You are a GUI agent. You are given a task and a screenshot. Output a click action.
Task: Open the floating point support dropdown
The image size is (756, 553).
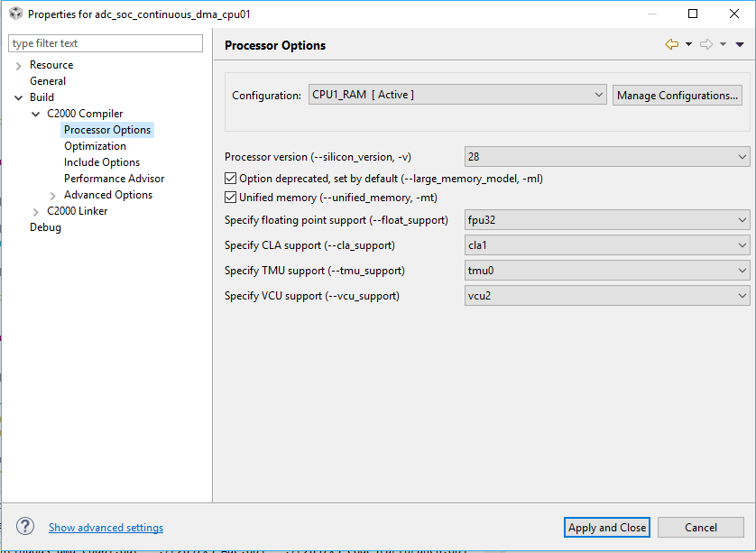(606, 220)
